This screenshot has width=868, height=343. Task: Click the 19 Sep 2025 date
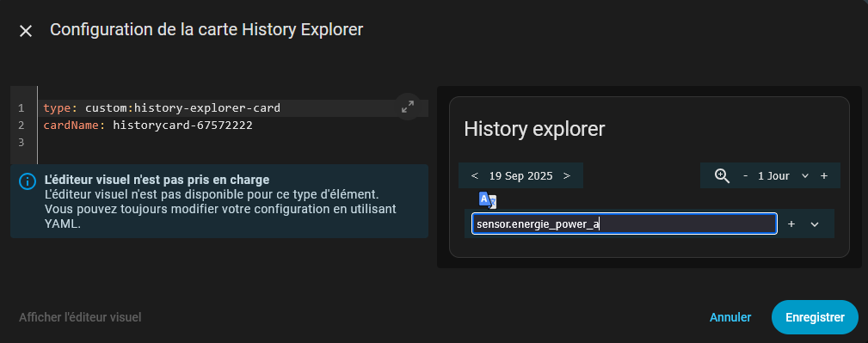[520, 176]
